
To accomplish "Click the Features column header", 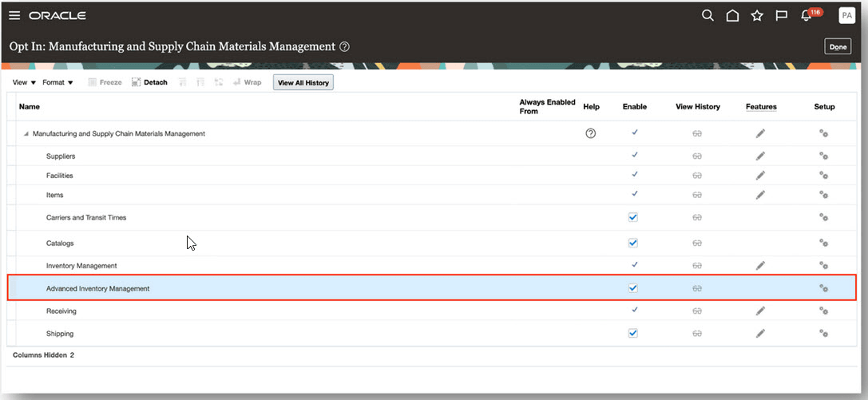I will point(761,107).
